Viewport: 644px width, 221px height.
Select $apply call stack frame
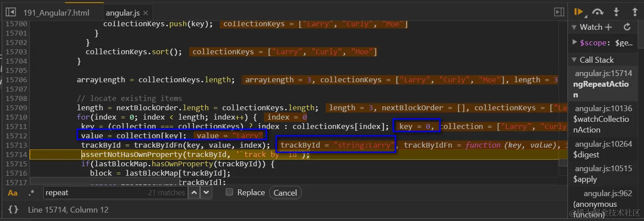(x=603, y=174)
